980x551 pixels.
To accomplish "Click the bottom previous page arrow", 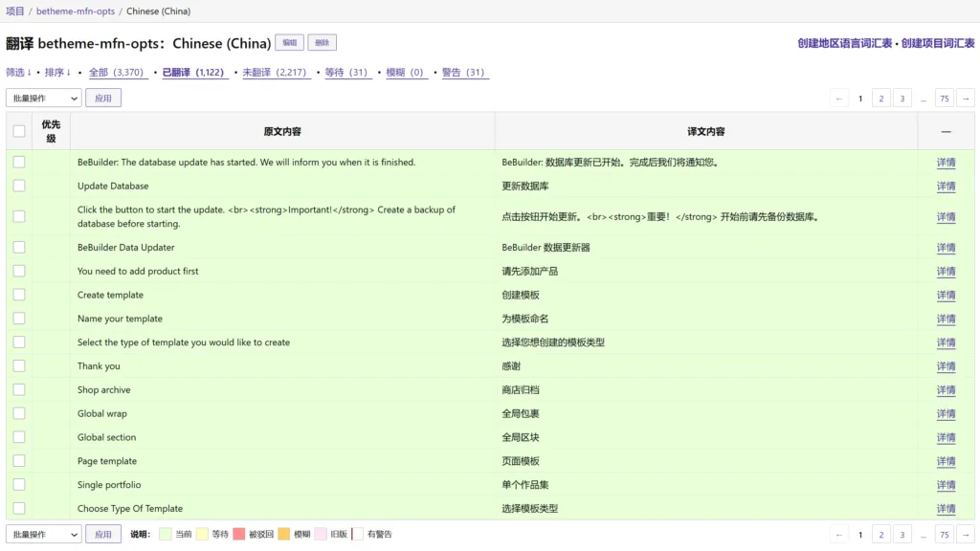I will click(839, 535).
